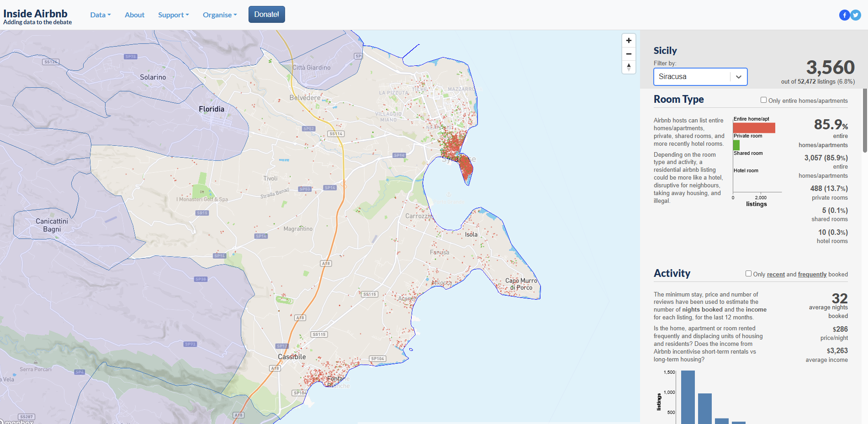Viewport: 868px width, 424px height.
Task: Expand the Support menu
Action: pyautogui.click(x=174, y=15)
